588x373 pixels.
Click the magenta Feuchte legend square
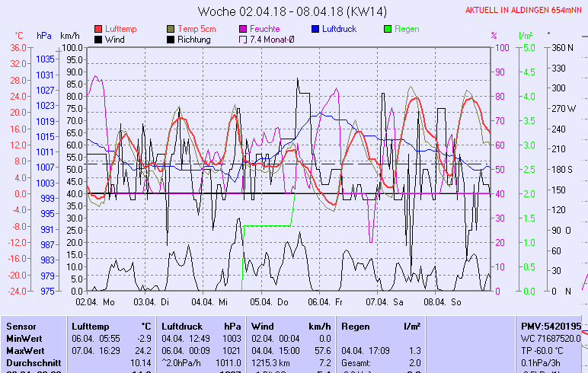244,29
